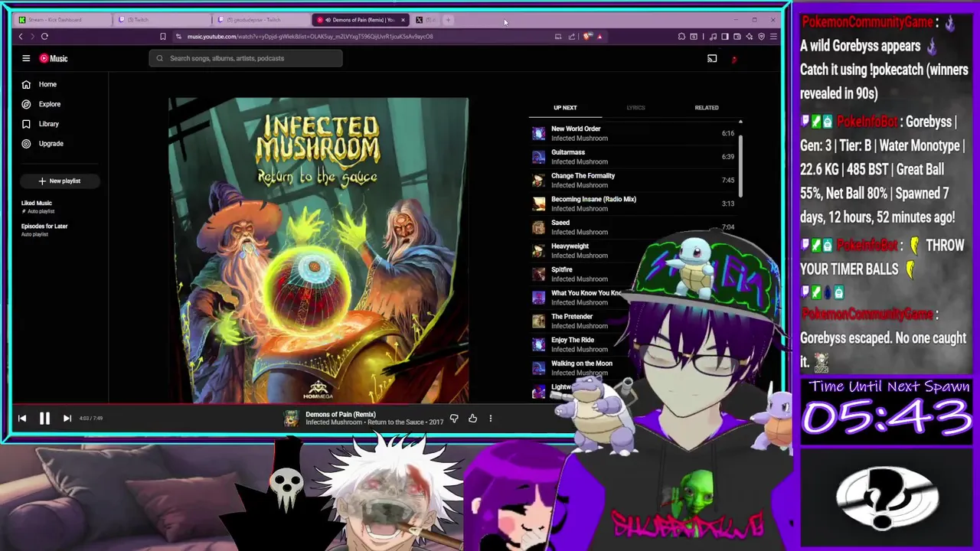This screenshot has width=980, height=551.
Task: Click the Home sidebar icon
Action: 26,84
